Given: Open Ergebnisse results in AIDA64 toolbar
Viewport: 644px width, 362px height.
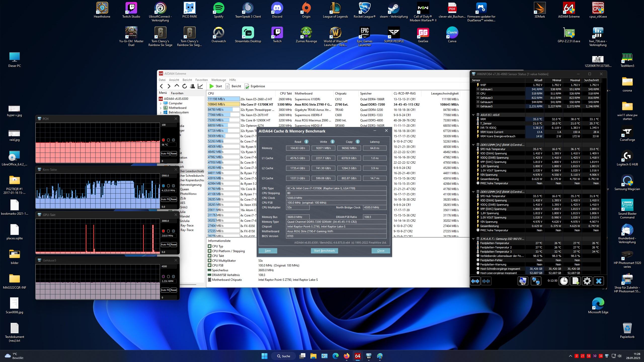Looking at the screenshot, I should tap(255, 86).
